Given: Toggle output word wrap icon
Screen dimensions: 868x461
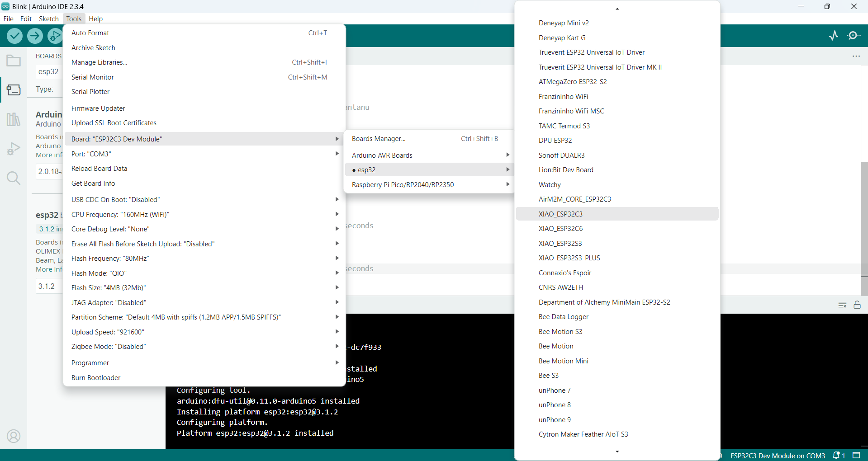Looking at the screenshot, I should coord(842,305).
